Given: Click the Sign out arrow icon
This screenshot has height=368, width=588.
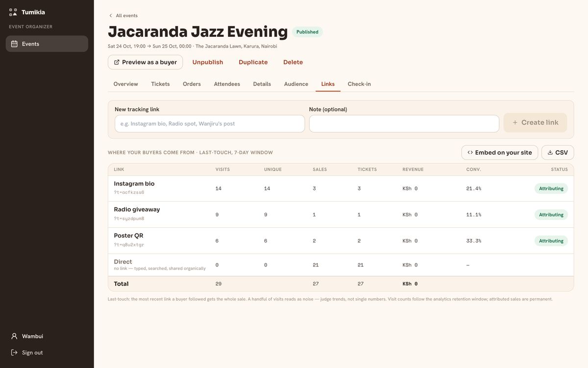Looking at the screenshot, I should [x=14, y=352].
